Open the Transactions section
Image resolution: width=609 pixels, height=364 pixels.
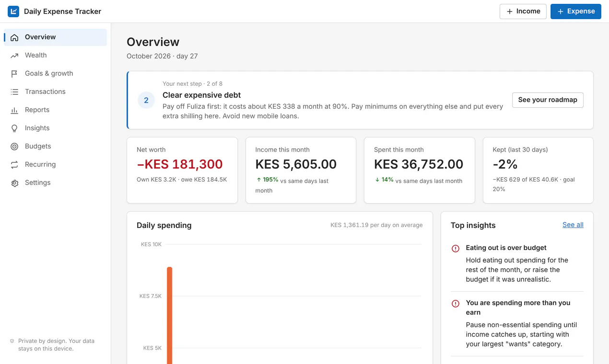click(x=55, y=92)
